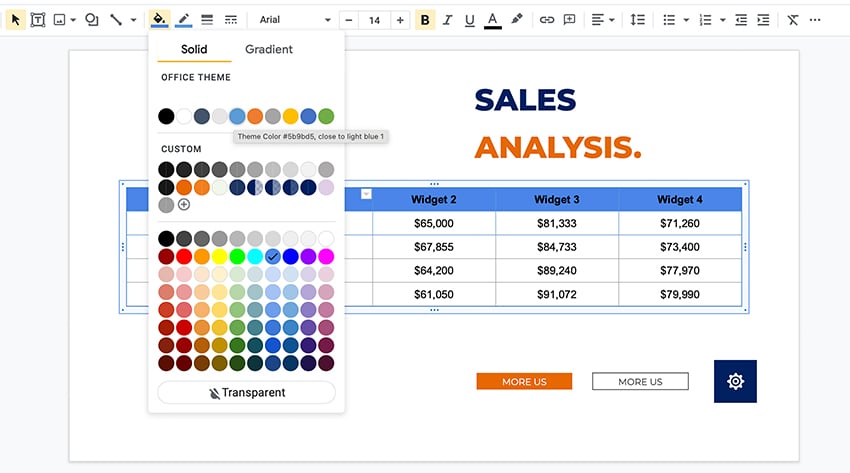The width and height of the screenshot is (850, 473).
Task: Click the Transparent button
Action: [247, 393]
